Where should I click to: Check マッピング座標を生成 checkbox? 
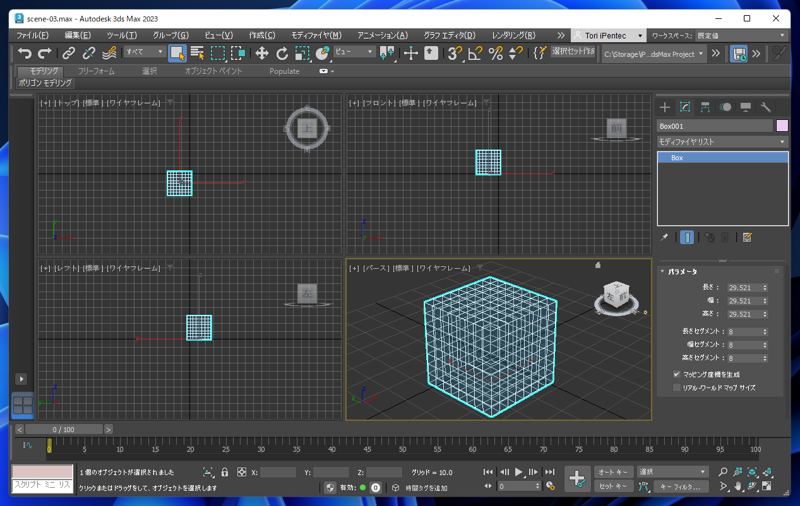pos(677,374)
